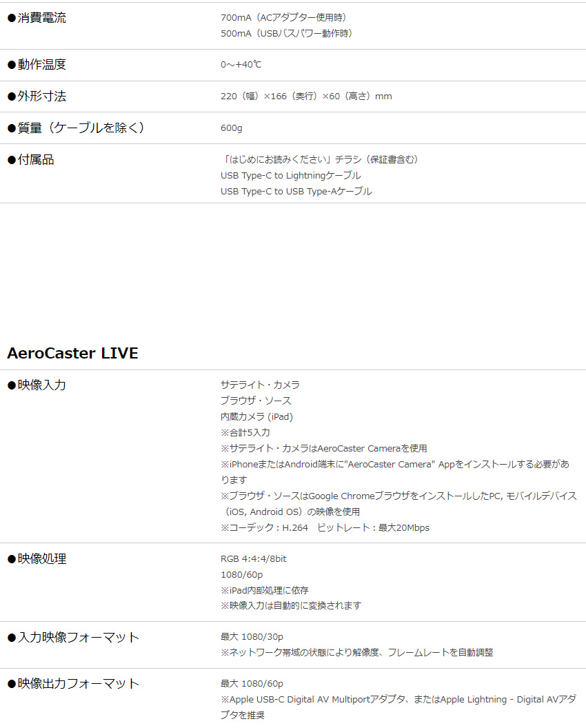Click the 「はじめにお読みください」チラシ line

tap(319, 160)
